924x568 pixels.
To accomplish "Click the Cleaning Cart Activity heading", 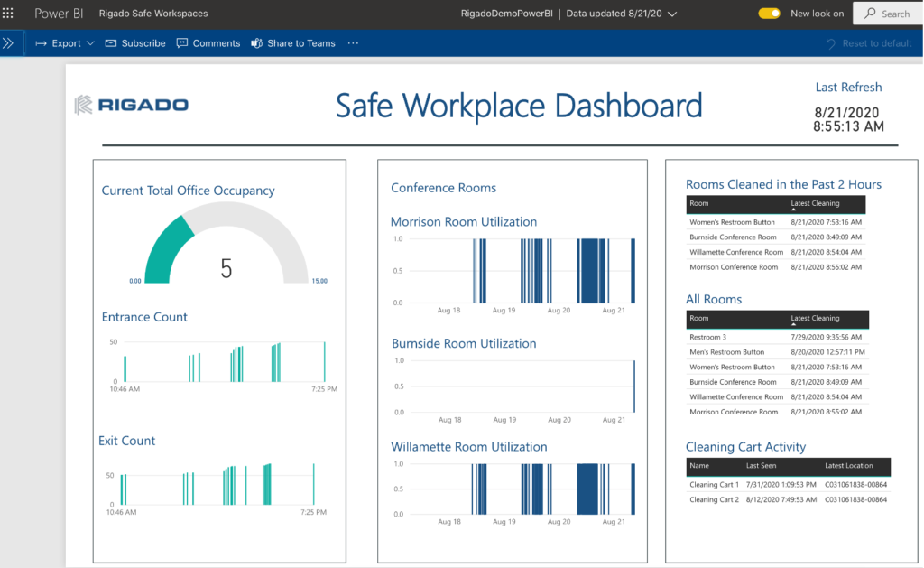I will pyautogui.click(x=745, y=446).
